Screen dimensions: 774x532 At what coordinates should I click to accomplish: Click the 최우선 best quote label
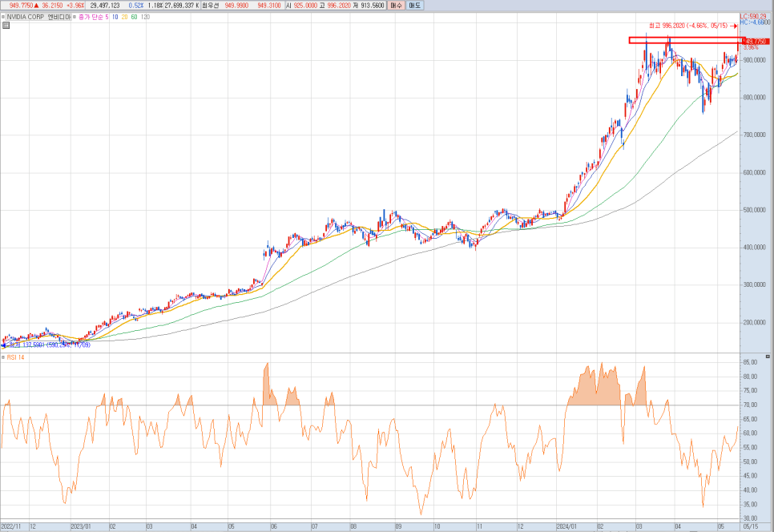point(210,6)
